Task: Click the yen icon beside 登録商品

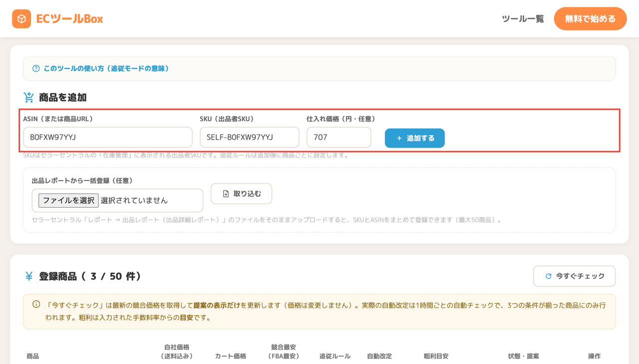Action: coord(29,276)
